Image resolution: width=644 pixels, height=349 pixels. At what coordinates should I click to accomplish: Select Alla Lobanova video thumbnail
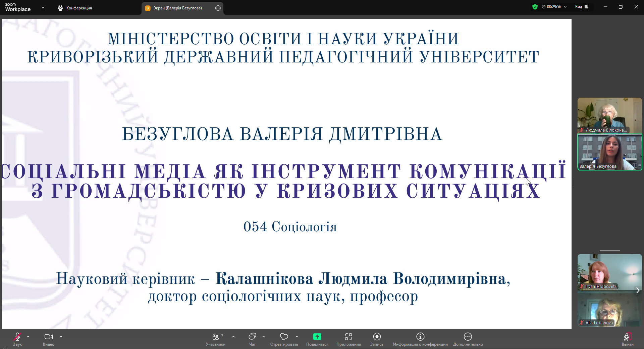(609, 310)
